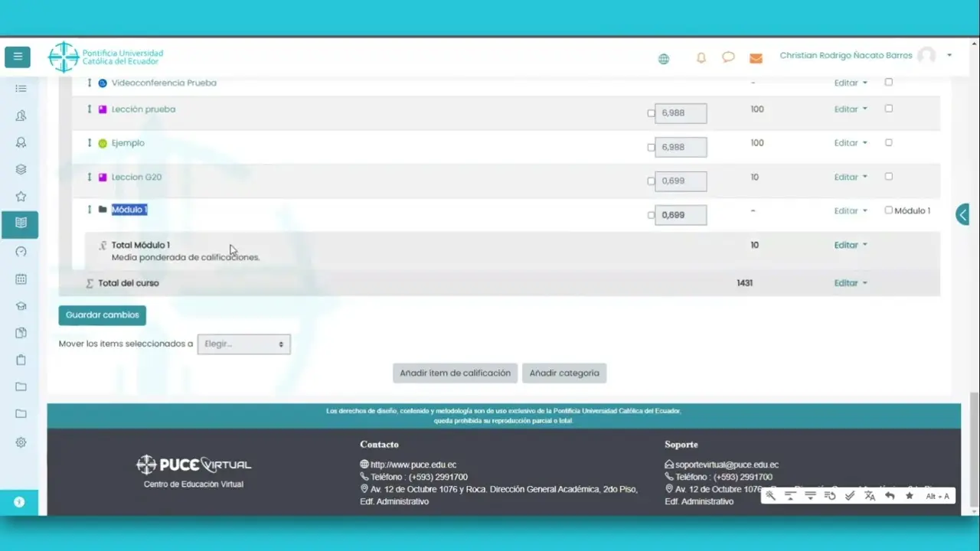Tick the select checkbox for Ejemplo row
Viewport: 980px width, 551px height.
pos(889,142)
